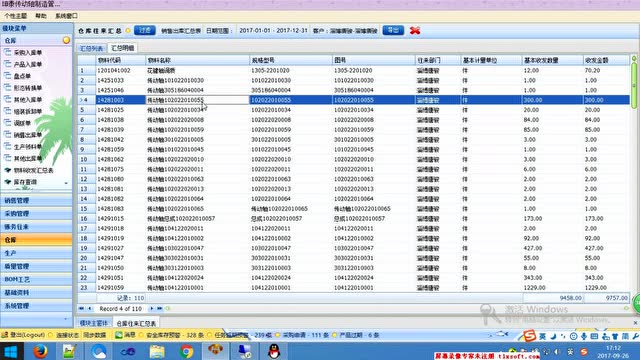Image resolution: width=640 pixels, height=360 pixels.
Task: Open File Explorer folder in taskbar
Action: [157, 351]
